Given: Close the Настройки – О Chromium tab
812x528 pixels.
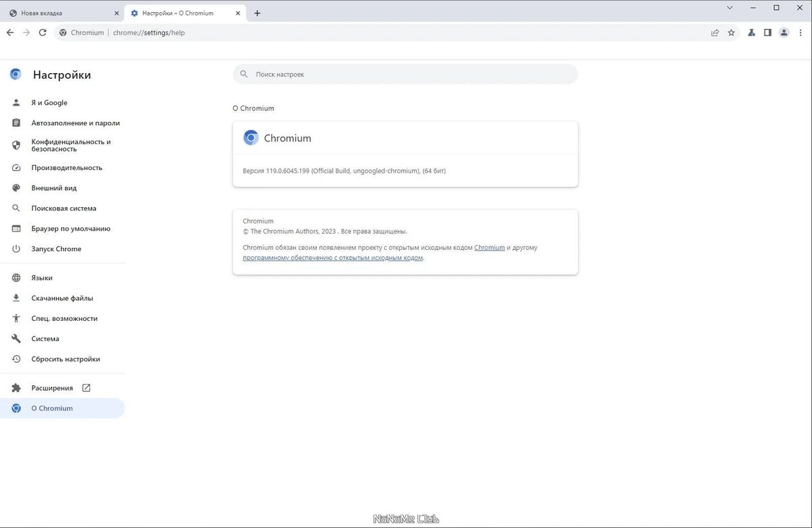Looking at the screenshot, I should pos(238,13).
